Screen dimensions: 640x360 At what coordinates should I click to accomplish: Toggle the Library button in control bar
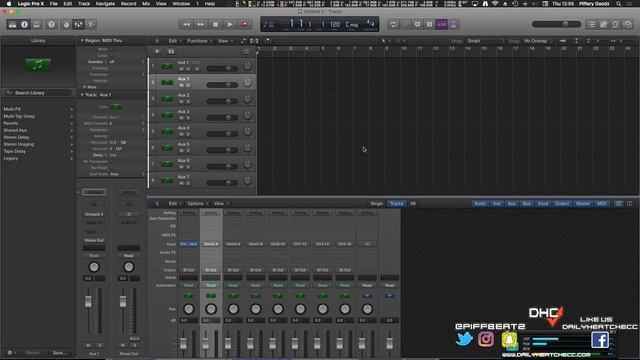click(12, 24)
